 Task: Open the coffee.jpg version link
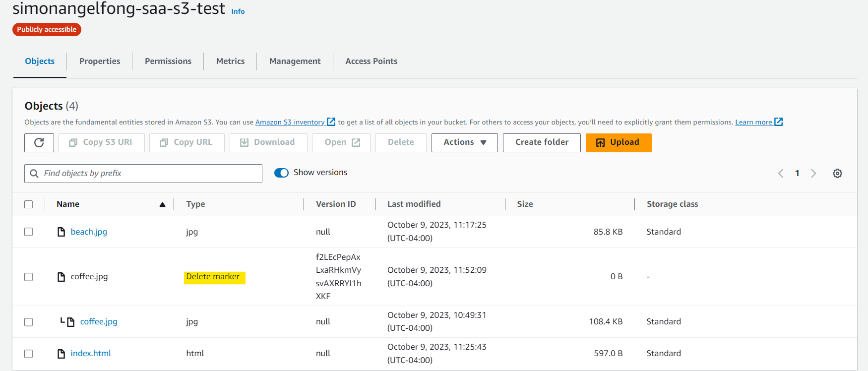pyautogui.click(x=99, y=321)
